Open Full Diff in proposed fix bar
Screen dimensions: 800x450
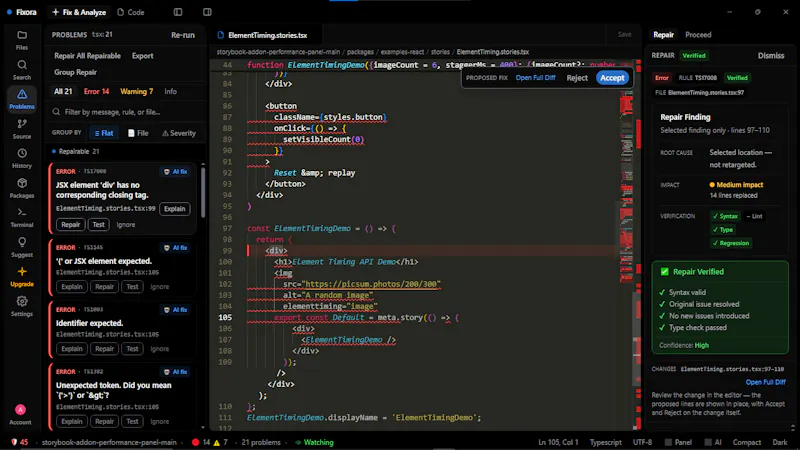pos(535,78)
